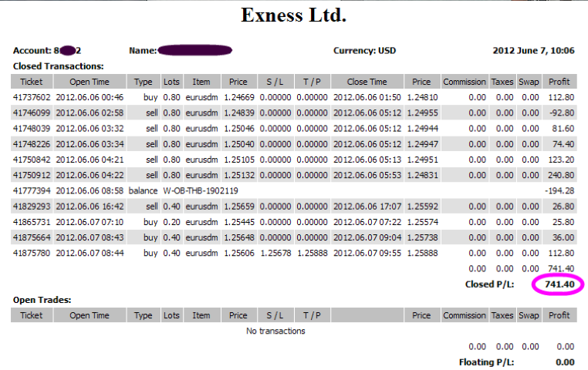
Task: Click the Floating P/L label
Action: [486, 362]
